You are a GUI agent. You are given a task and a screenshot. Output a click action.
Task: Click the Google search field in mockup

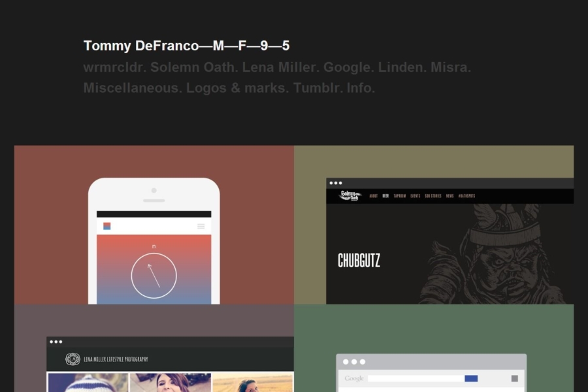(x=416, y=378)
